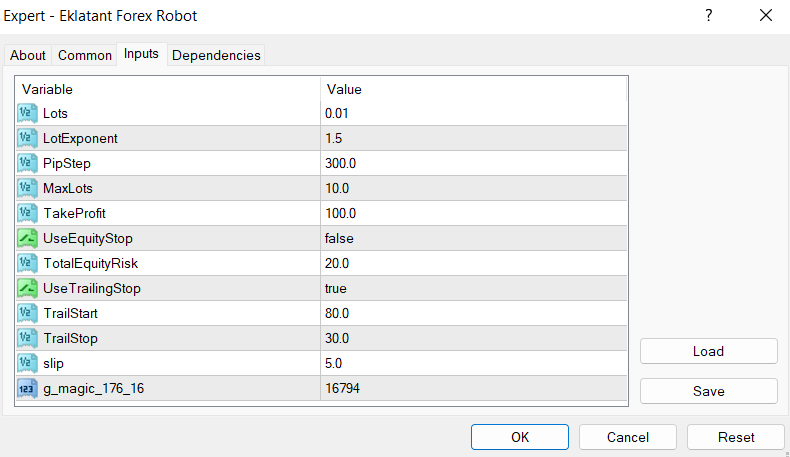Screen dimensions: 790x457
Task: Reset inputs with the Reset button
Action: coord(736,437)
